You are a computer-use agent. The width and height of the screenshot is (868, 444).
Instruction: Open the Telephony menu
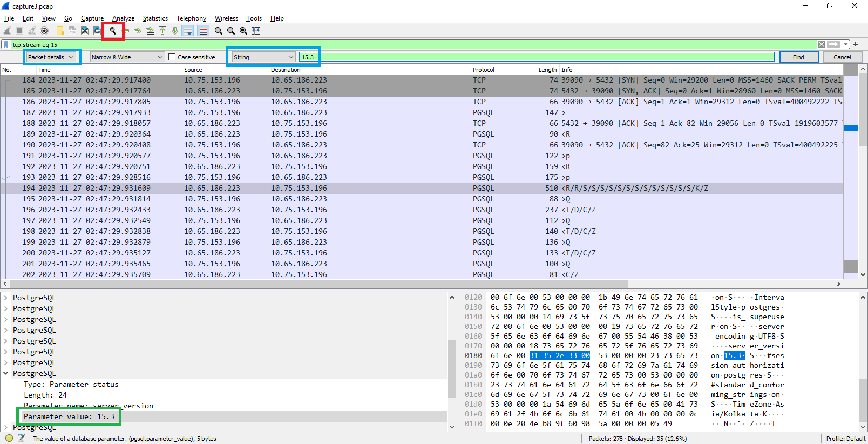pyautogui.click(x=191, y=18)
